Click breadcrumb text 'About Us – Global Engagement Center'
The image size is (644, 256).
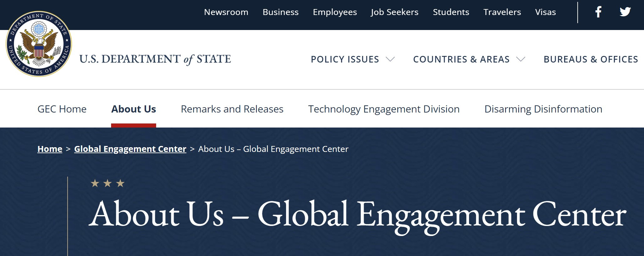(273, 149)
